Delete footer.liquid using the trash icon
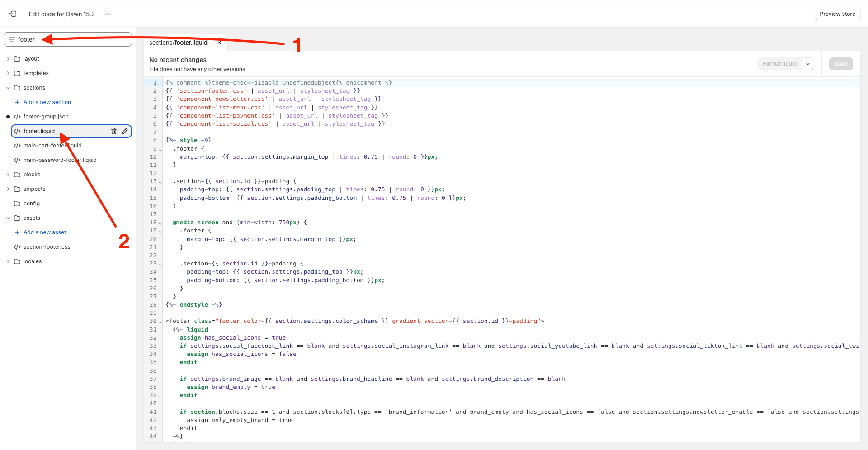This screenshot has width=868, height=450. click(x=114, y=131)
